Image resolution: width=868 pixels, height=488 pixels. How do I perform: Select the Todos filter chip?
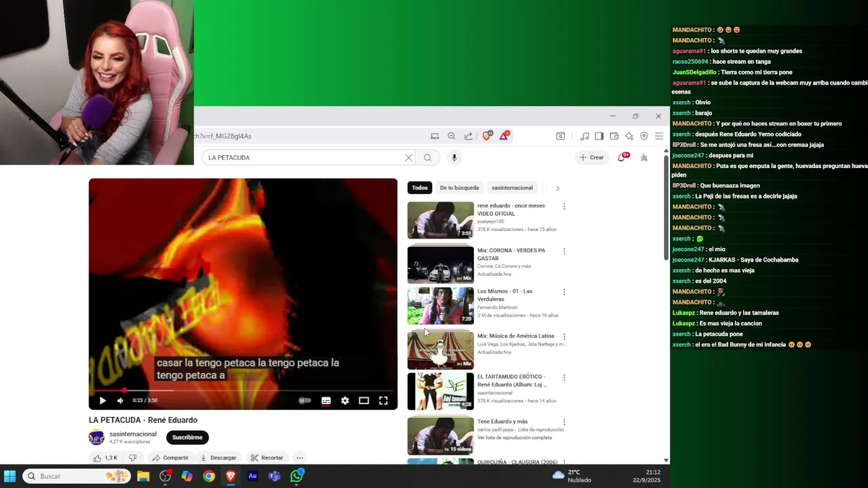(420, 188)
